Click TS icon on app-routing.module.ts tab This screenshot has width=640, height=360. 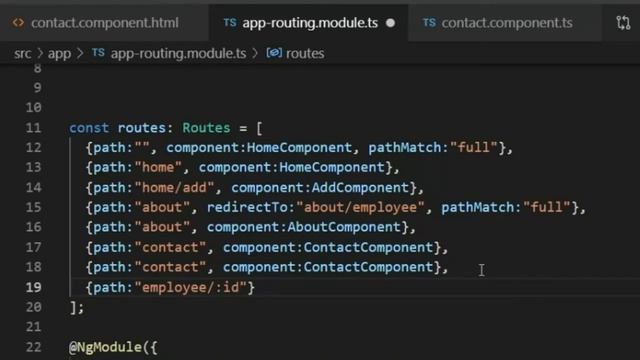[230, 23]
